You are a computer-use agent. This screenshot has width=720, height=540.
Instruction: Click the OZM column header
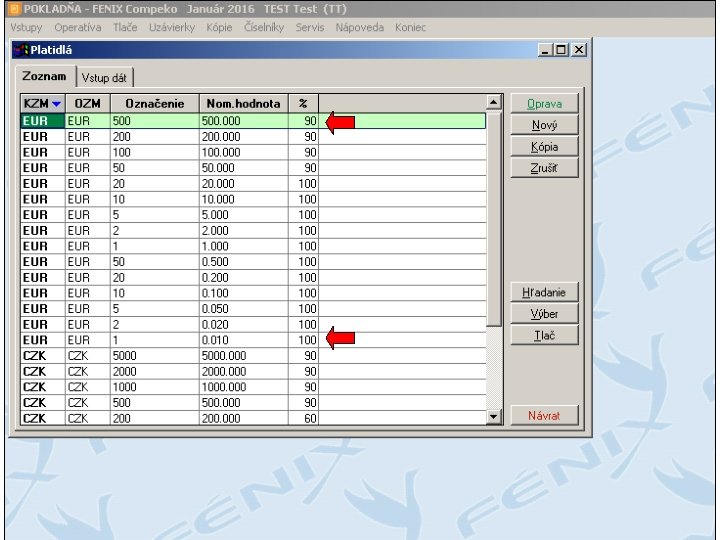(x=88, y=104)
